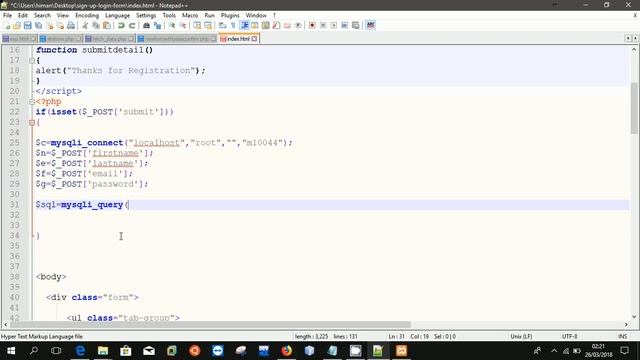640x360 pixels.
Task: Open the Encoding menu
Action: point(87,15)
